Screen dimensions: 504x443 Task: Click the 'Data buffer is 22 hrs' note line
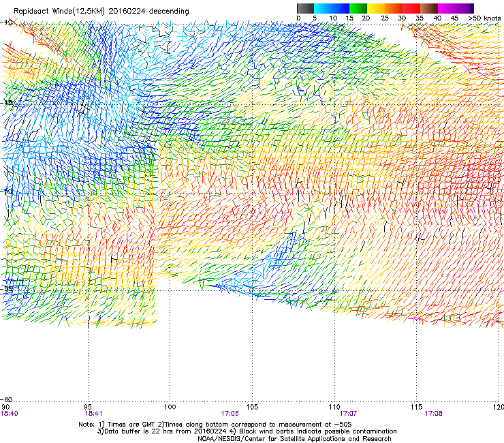[247, 431]
